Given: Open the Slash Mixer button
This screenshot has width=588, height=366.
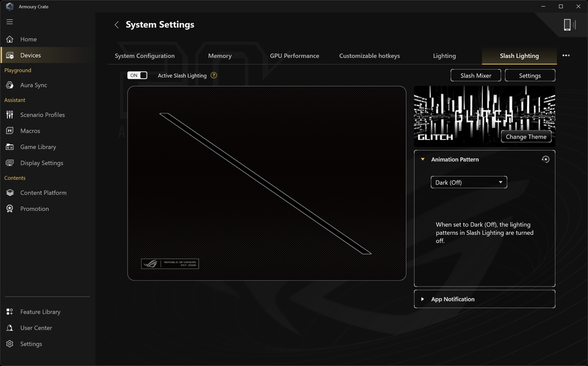Looking at the screenshot, I should coord(476,75).
